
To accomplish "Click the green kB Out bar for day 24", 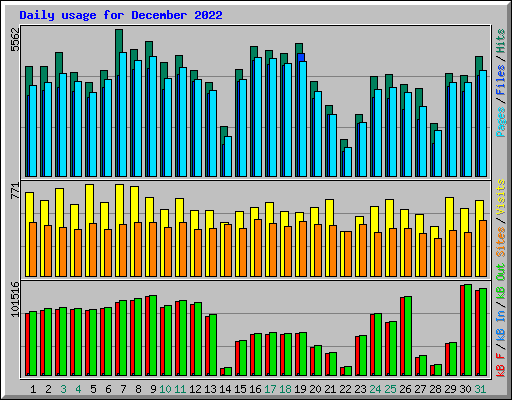I will (x=378, y=344).
